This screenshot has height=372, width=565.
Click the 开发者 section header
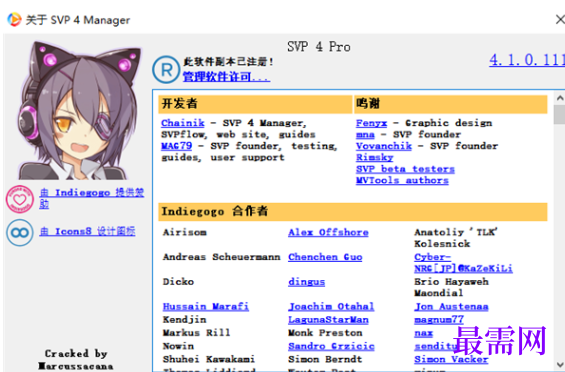click(x=255, y=104)
